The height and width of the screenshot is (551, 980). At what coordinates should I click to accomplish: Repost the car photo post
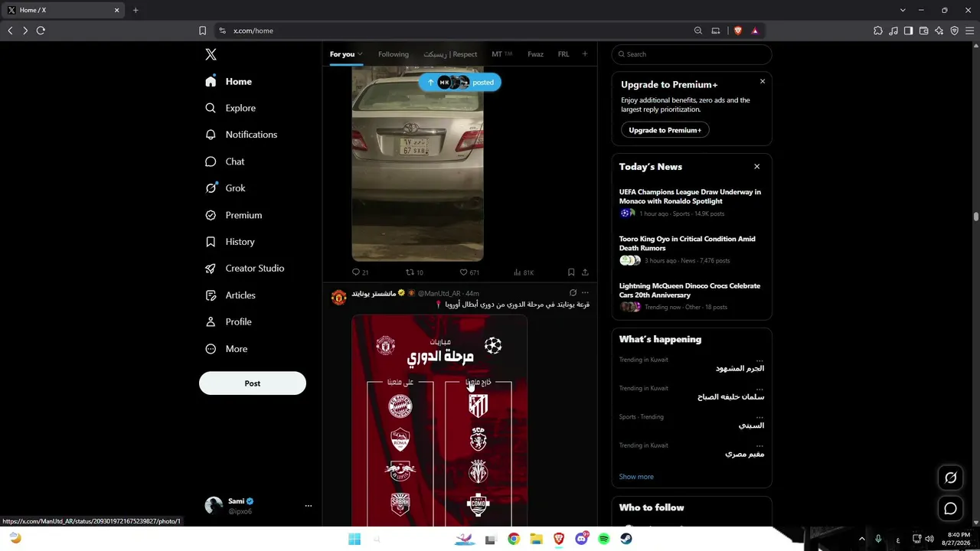tap(414, 272)
